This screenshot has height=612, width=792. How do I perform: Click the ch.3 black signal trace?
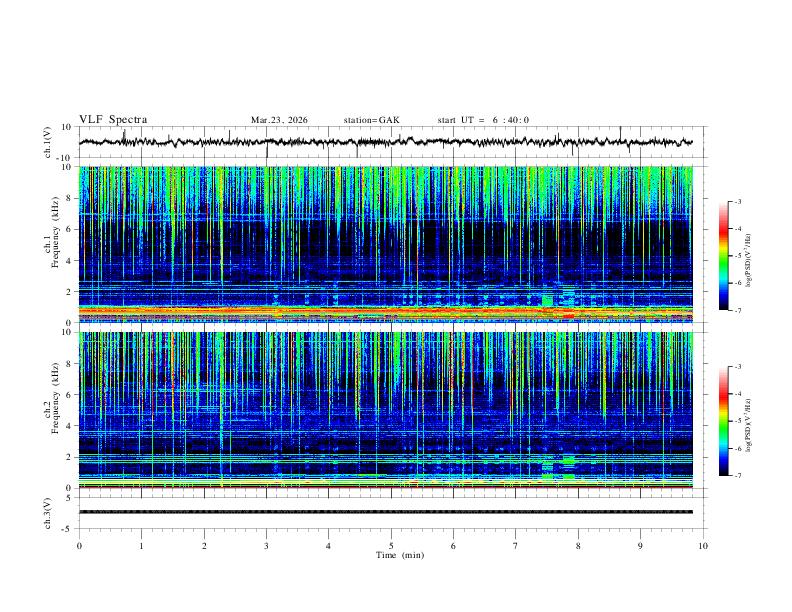[x=385, y=512]
